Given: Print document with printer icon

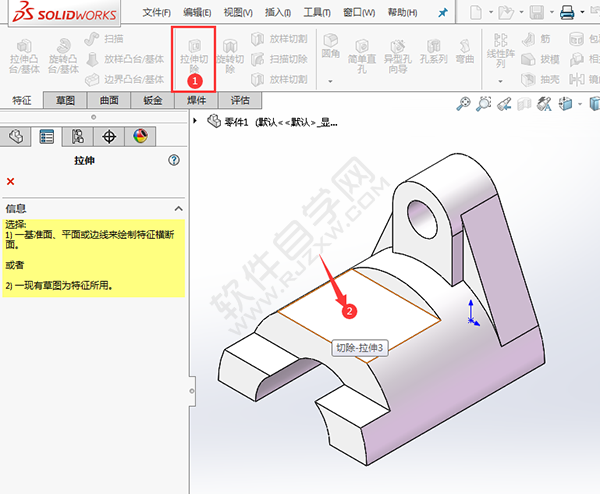Looking at the screenshot, I should pyautogui.click(x=567, y=13).
